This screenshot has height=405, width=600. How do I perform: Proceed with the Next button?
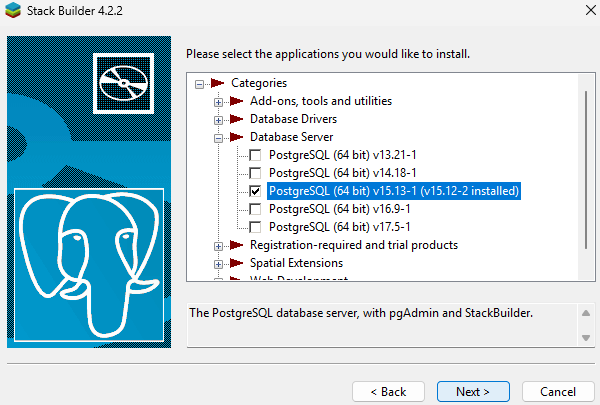473,392
